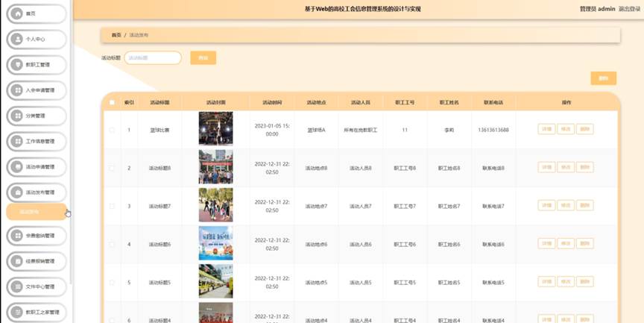Click the shield icon beside 教职工管理
Image resolution: width=644 pixels, height=323 pixels.
tap(17, 64)
